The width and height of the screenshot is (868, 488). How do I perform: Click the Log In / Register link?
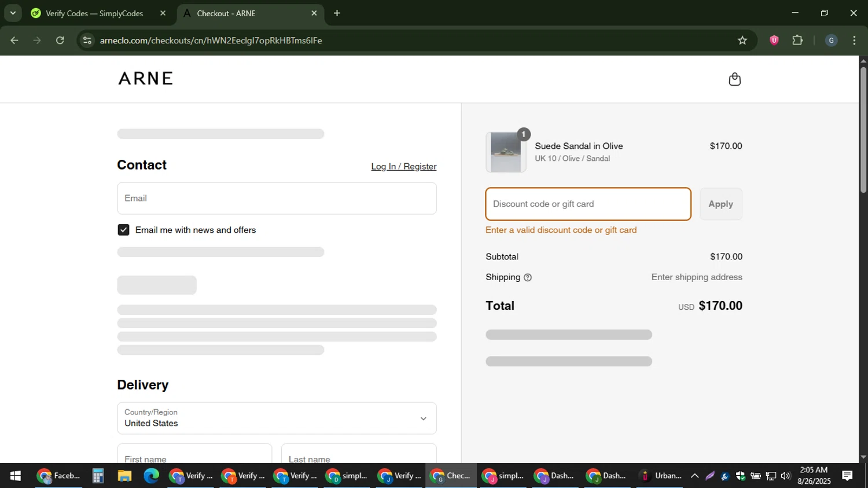[404, 167]
